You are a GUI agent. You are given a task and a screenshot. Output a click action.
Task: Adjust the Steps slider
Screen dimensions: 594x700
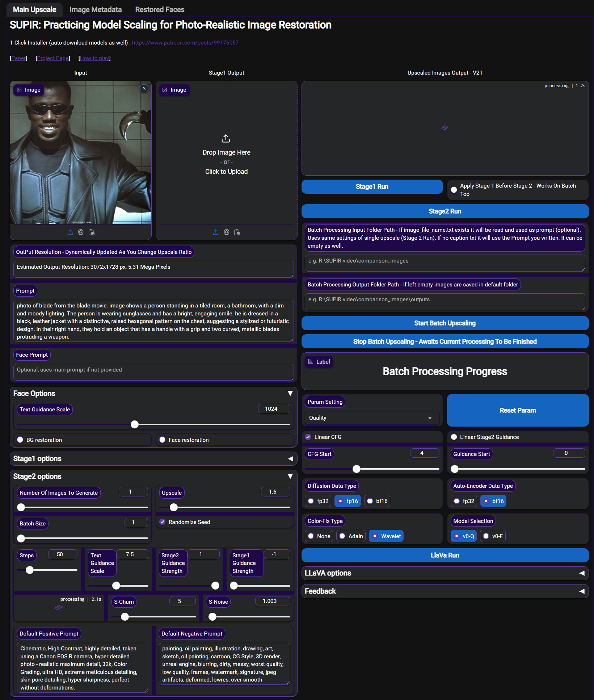[x=47, y=570]
